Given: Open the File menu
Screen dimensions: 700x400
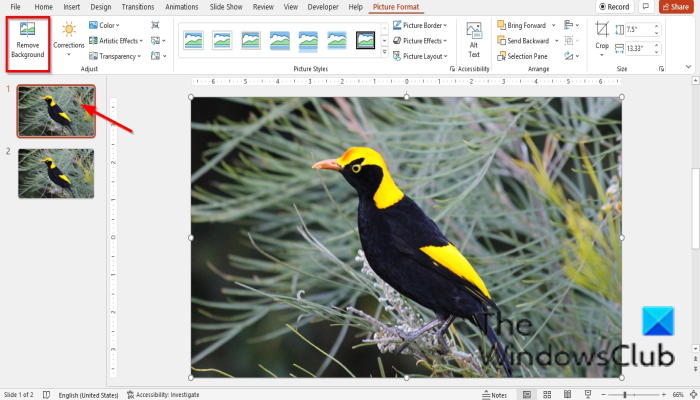Looking at the screenshot, I should (x=15, y=7).
